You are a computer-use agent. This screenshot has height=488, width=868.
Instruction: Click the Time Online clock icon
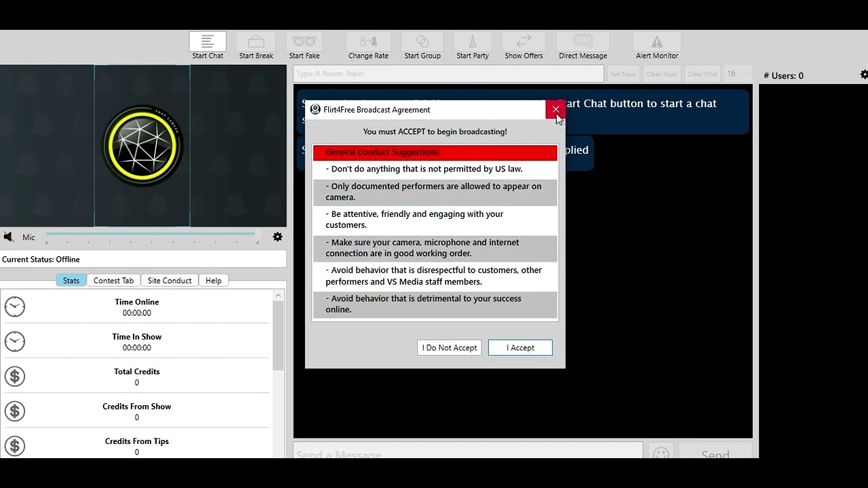[15, 307]
